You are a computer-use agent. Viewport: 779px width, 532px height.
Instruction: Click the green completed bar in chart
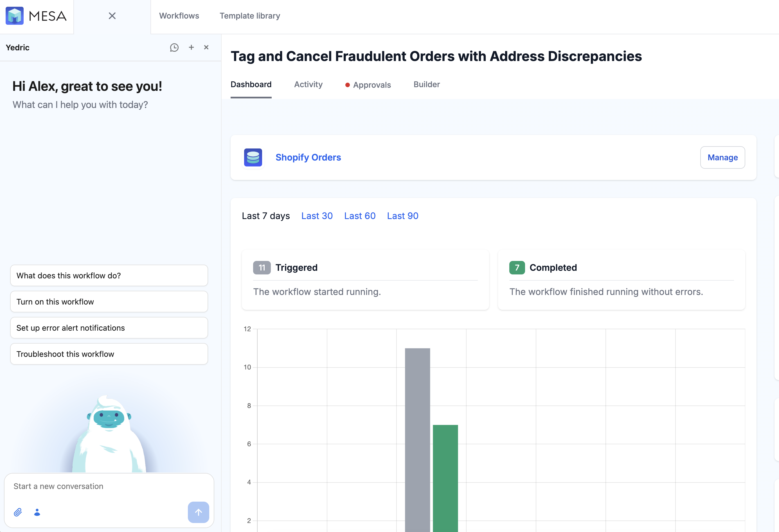tap(445, 478)
